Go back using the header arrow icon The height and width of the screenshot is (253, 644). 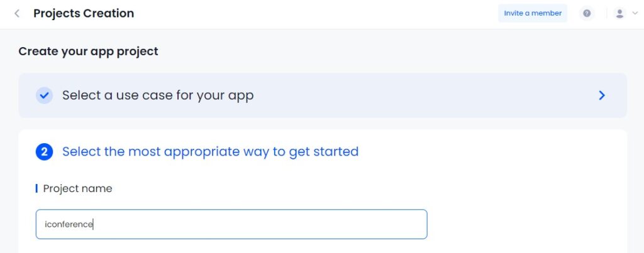17,14
